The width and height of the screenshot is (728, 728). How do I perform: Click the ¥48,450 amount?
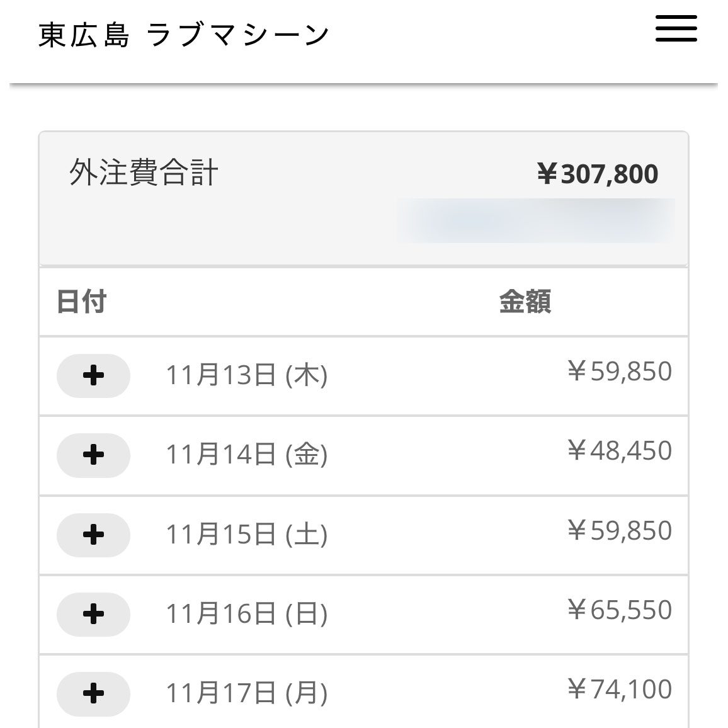pyautogui.click(x=620, y=451)
